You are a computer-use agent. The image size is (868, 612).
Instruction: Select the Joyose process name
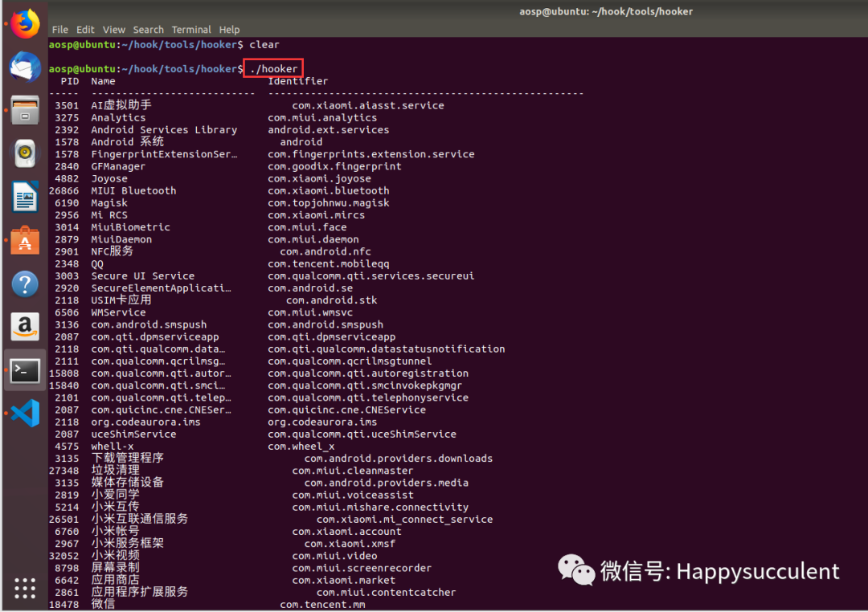109,178
